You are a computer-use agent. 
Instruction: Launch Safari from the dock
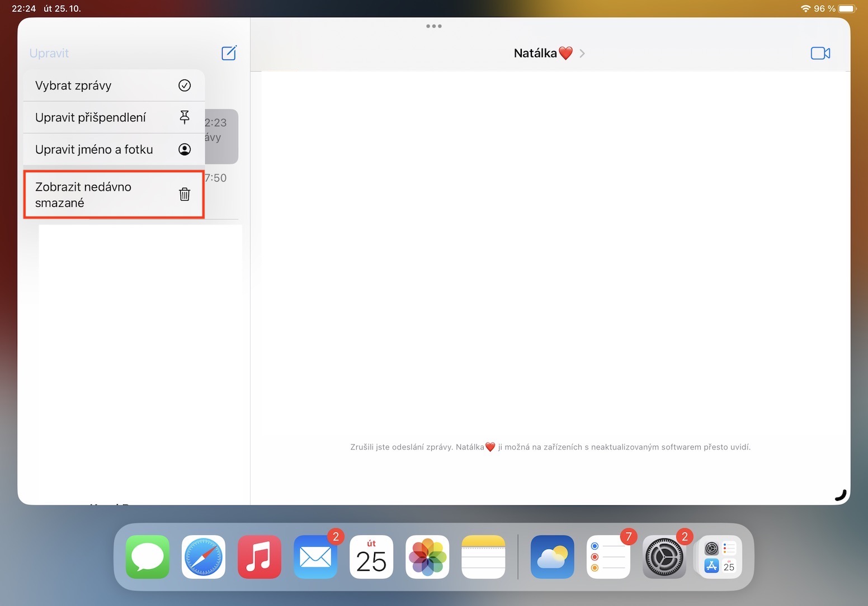204,557
